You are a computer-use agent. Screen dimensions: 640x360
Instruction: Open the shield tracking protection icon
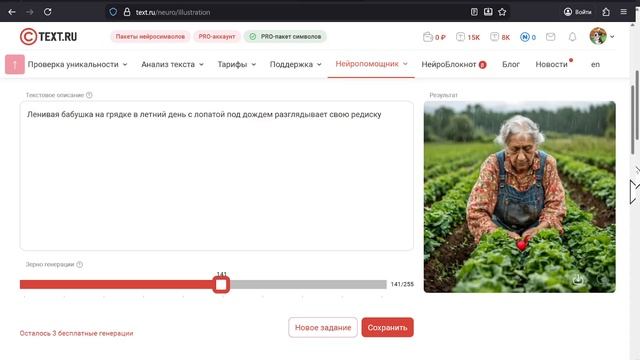pos(113,12)
